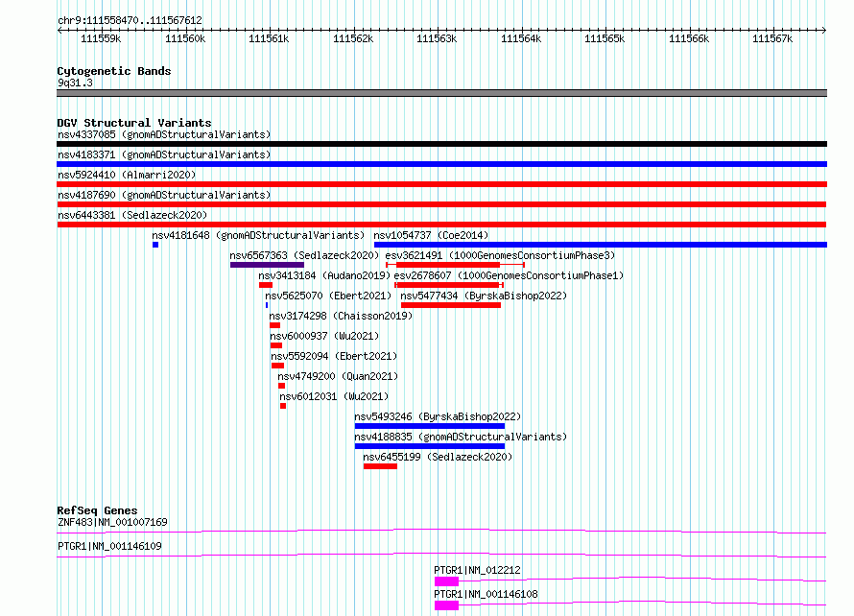Click the nsv5477434 (ByrskaBishop2022) red bar

(451, 305)
